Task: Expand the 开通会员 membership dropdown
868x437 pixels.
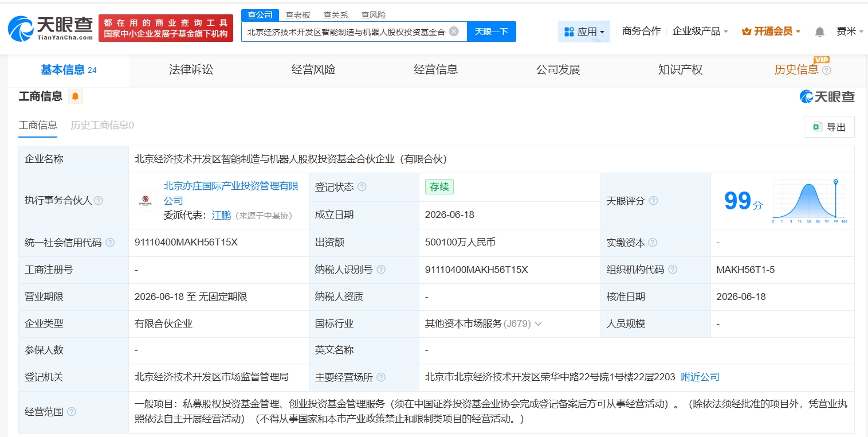Action: point(771,32)
